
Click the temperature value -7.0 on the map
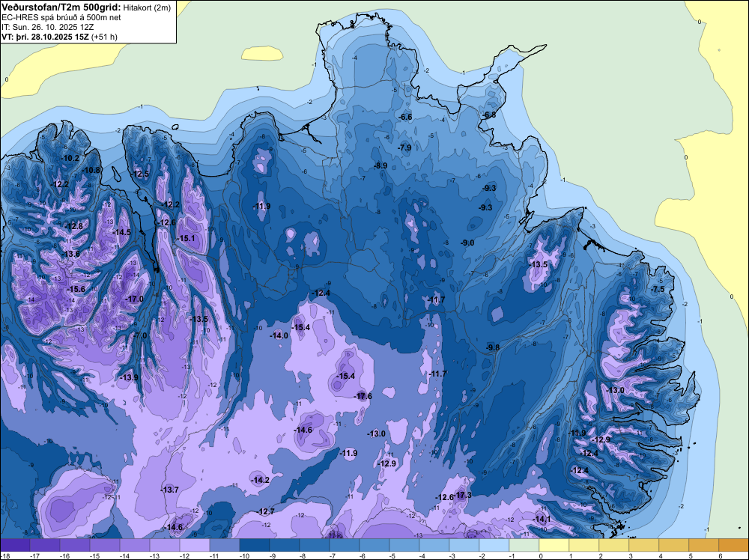140,335
